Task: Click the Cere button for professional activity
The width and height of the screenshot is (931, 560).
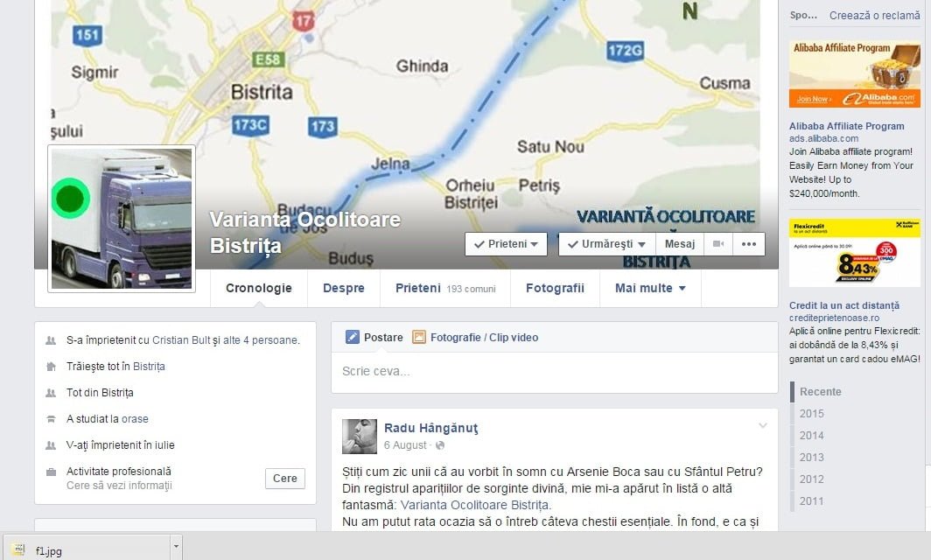Action: click(x=285, y=478)
